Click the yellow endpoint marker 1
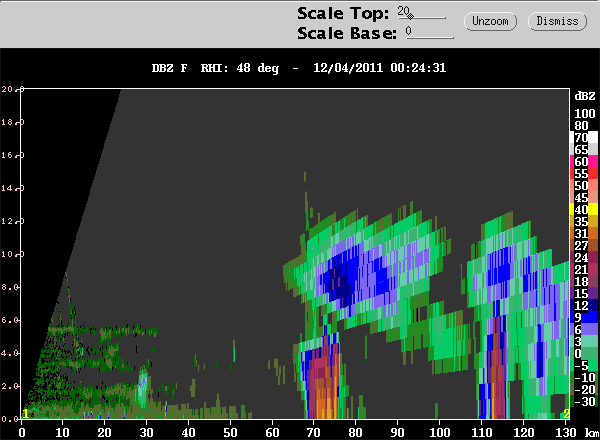Screen dimensions: 600x440 click(25, 414)
